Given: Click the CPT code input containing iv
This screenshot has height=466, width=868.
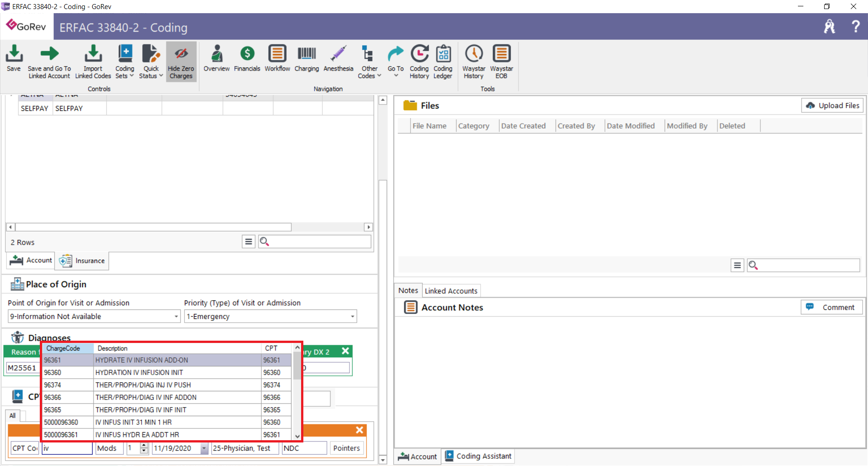Looking at the screenshot, I should [67, 448].
